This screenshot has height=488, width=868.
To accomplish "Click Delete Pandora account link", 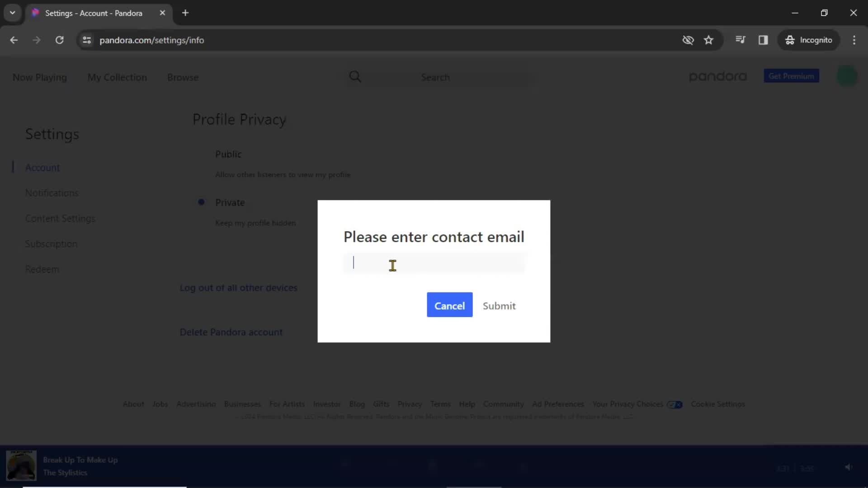I will (232, 333).
